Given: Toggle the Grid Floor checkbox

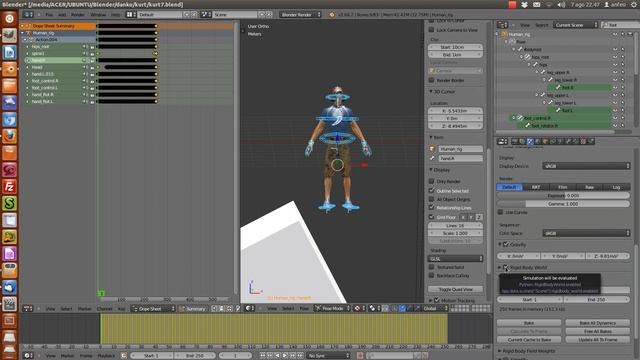Looking at the screenshot, I should pos(431,217).
